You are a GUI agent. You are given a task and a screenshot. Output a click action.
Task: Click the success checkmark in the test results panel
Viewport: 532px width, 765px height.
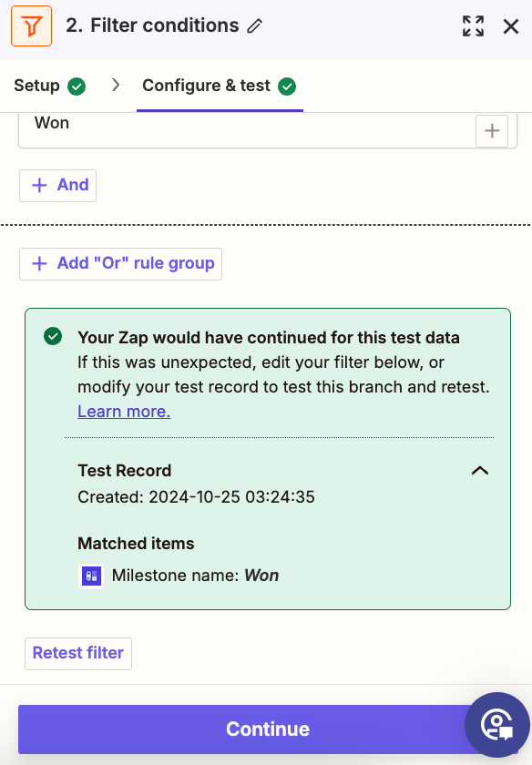(53, 336)
